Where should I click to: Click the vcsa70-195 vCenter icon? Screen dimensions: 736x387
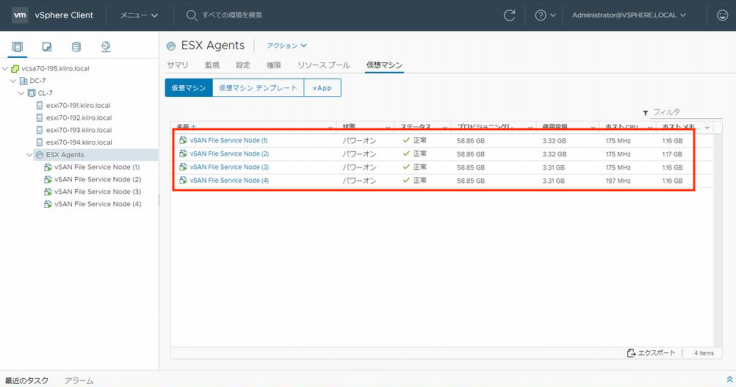[x=15, y=69]
